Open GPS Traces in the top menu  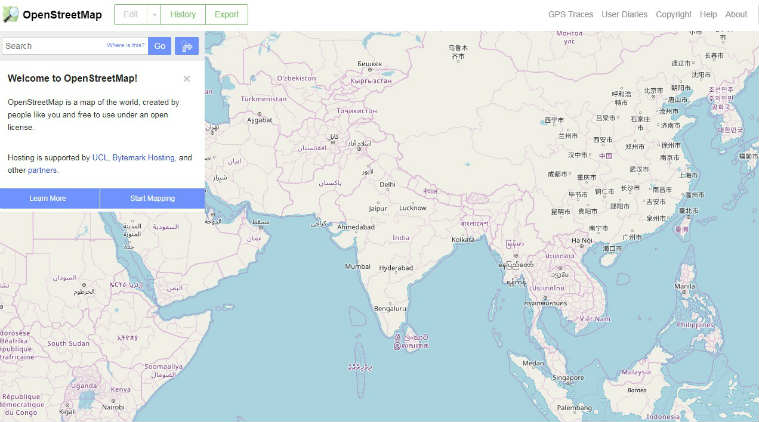(x=570, y=15)
